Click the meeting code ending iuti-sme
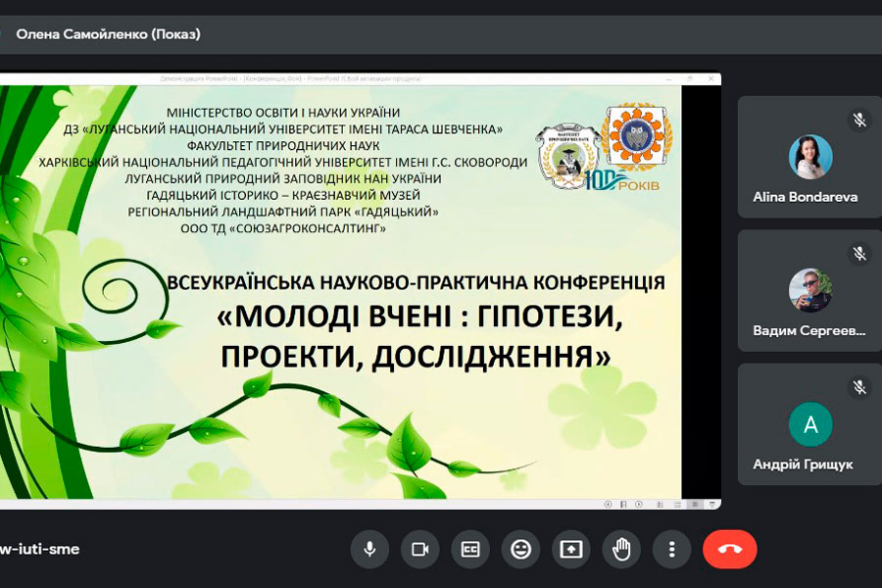The height and width of the screenshot is (588, 882). 39,549
